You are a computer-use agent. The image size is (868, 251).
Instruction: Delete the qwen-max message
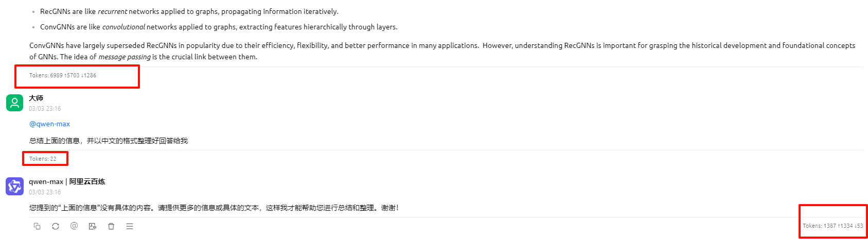click(111, 226)
